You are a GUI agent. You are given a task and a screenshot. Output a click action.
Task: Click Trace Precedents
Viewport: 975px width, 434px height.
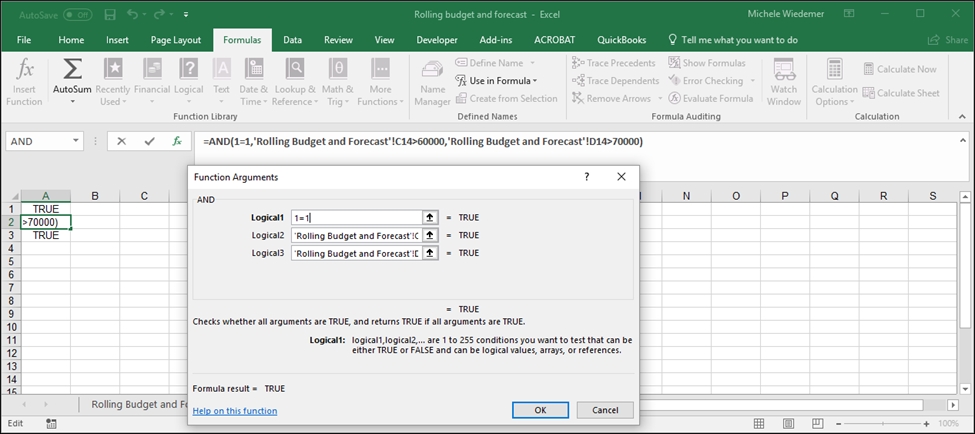pyautogui.click(x=613, y=63)
